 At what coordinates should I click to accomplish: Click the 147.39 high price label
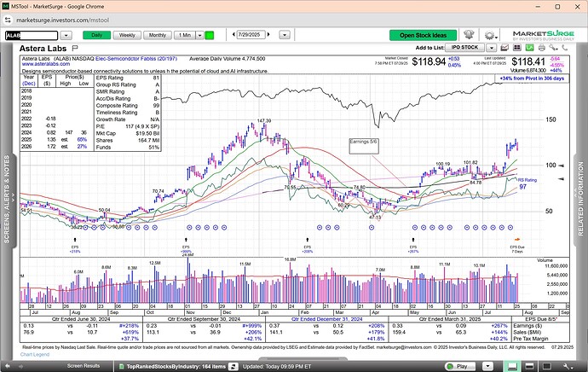point(264,121)
